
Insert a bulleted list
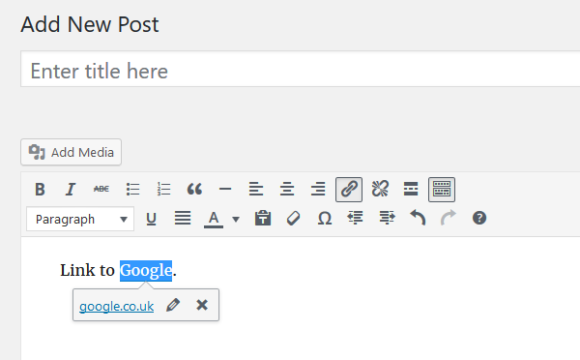[132, 189]
